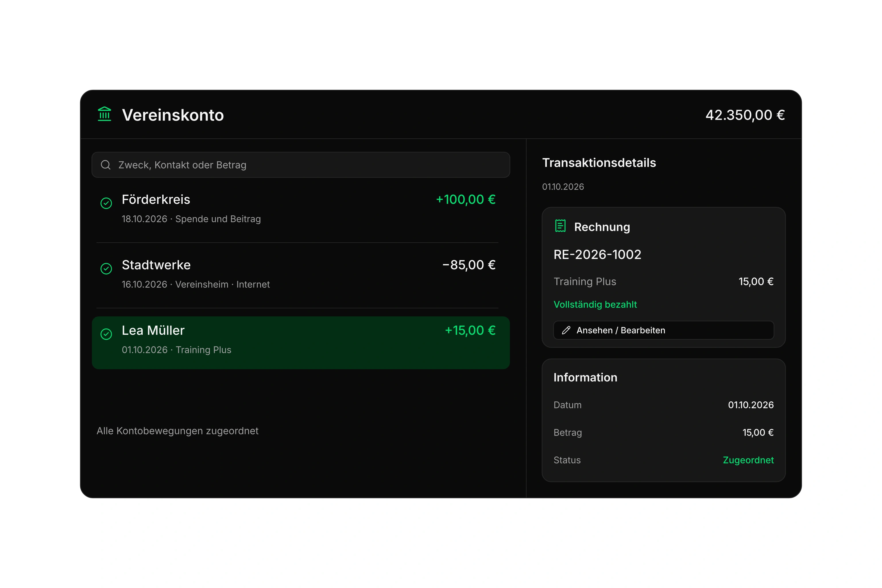Click the Vereinskonto title
This screenshot has width=882, height=588.
click(x=173, y=115)
